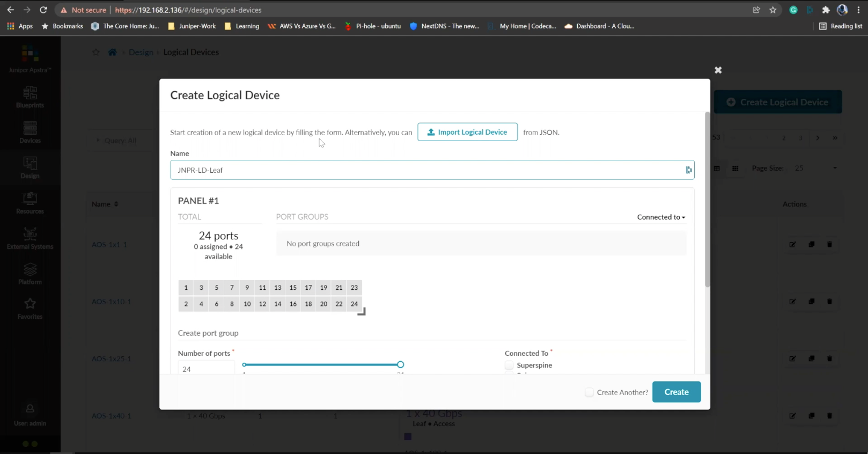This screenshot has height=454, width=868.
Task: Select port 13 in the panel grid
Action: [x=278, y=288]
